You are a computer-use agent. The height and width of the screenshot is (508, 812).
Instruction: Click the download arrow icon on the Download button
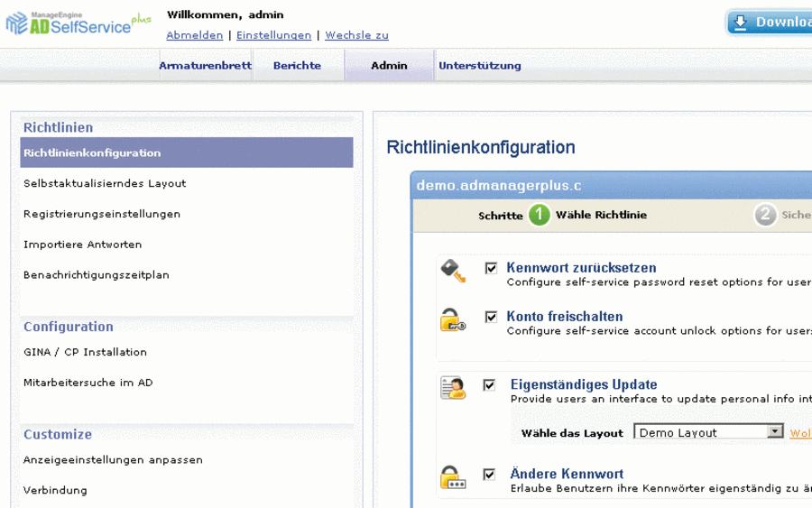pyautogui.click(x=741, y=23)
